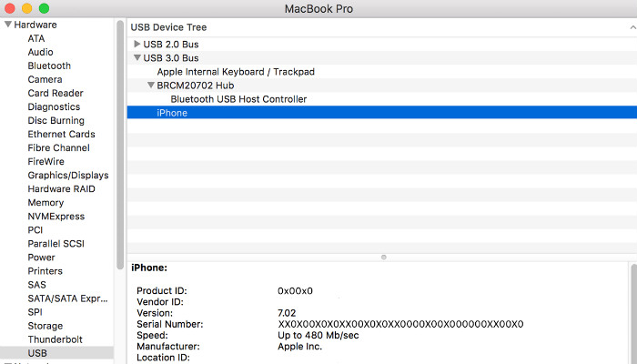Click the column sort arrow in header
Screen dimensions: 637x364
[632, 27]
